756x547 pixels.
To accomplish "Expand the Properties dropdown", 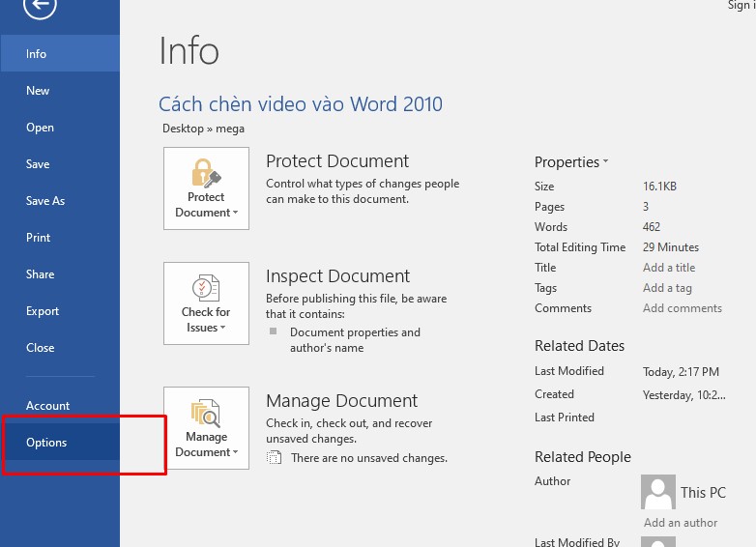I will [571, 162].
